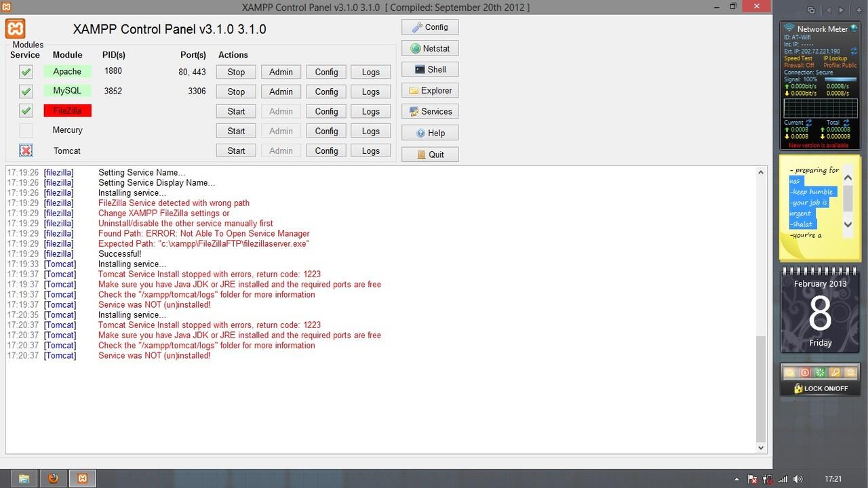Quit XAMPP using the Quit button

pos(430,154)
